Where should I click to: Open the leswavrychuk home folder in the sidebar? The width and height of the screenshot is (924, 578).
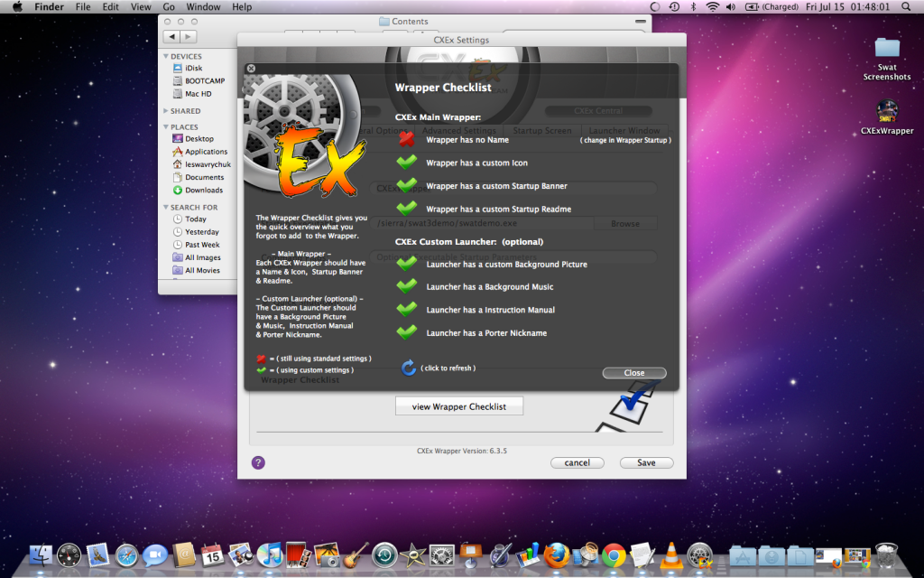199,164
